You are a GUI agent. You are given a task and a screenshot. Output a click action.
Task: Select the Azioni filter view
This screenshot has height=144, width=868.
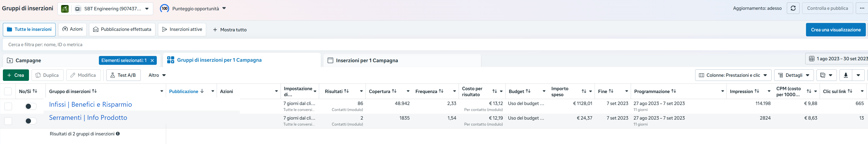(x=73, y=29)
